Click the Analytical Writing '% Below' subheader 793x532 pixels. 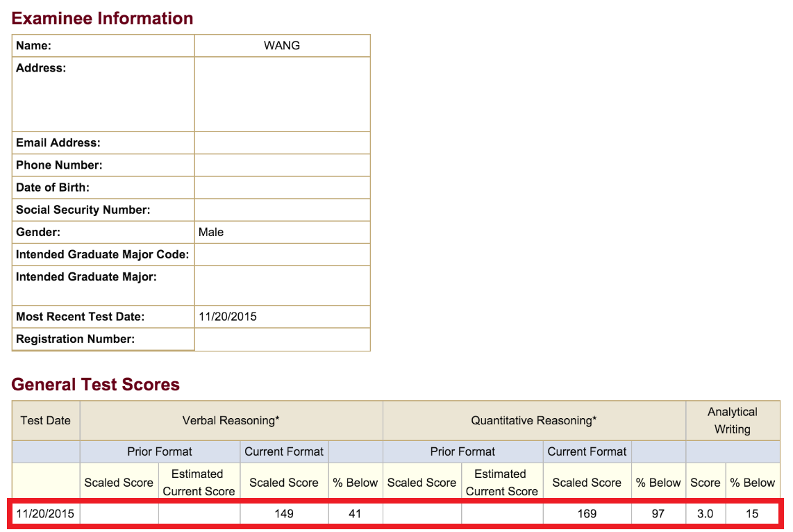point(753,483)
